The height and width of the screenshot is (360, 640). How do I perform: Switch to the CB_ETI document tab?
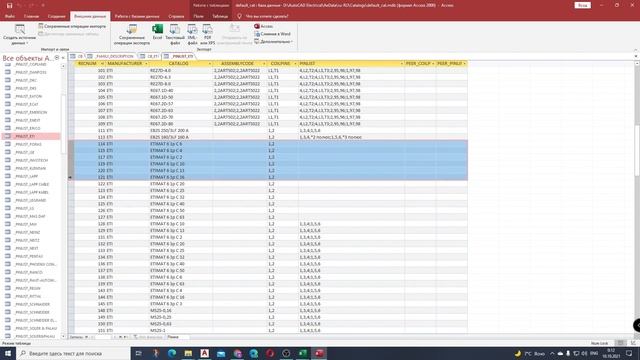click(x=149, y=56)
